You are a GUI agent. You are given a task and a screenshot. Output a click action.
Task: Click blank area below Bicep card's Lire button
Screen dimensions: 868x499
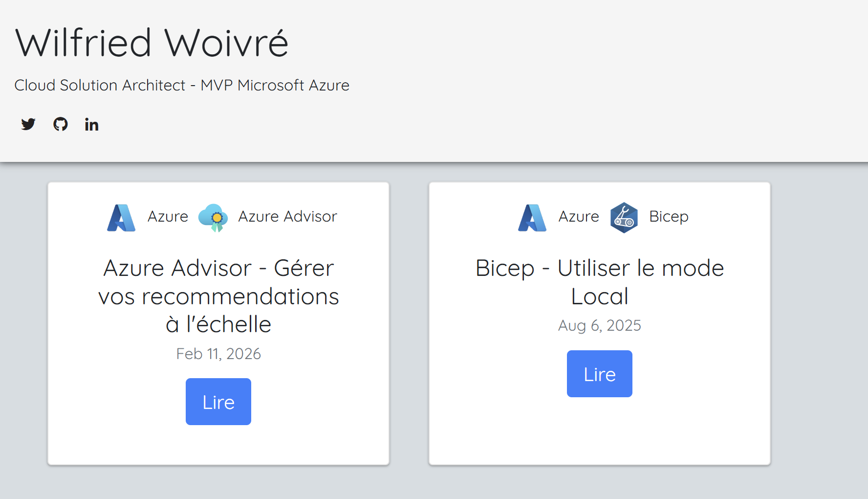point(600,431)
